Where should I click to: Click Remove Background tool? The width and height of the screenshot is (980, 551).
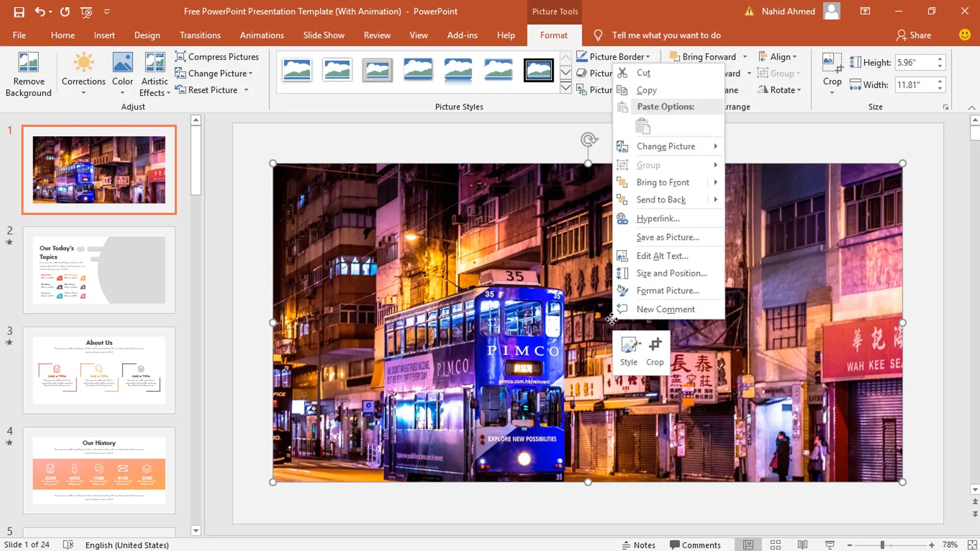pyautogui.click(x=29, y=75)
